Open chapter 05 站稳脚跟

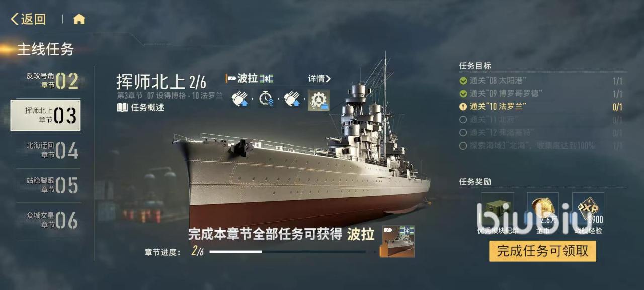coord(45,185)
